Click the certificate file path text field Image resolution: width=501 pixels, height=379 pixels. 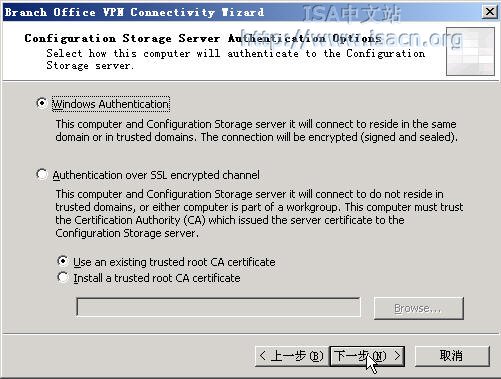(218, 307)
